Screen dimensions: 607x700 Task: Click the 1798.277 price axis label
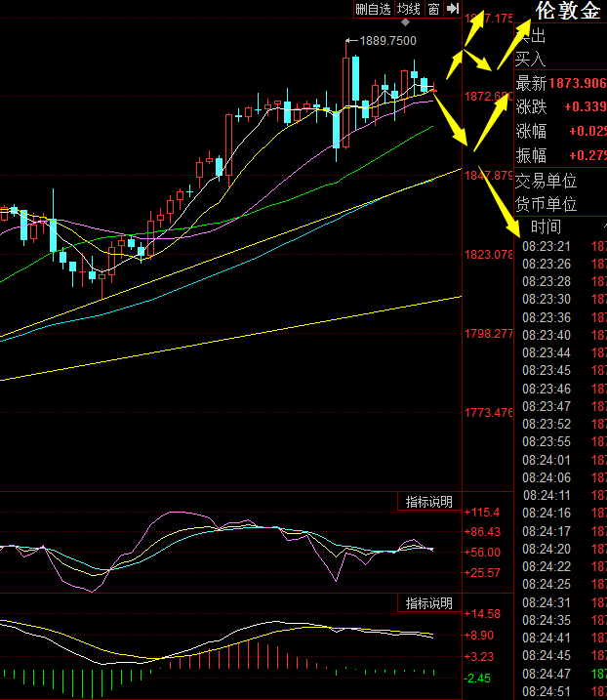[x=489, y=334]
